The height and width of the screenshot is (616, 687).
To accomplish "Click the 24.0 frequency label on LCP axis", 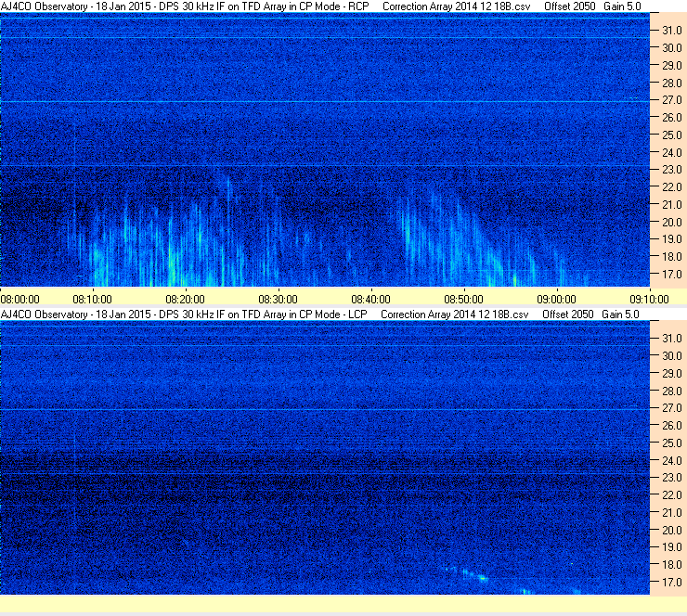I will pyautogui.click(x=671, y=460).
